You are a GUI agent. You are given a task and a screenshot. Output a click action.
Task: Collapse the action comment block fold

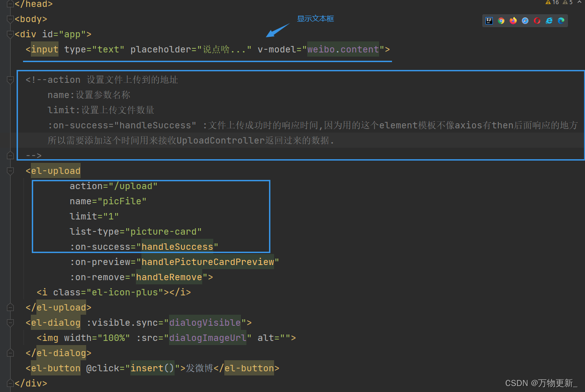pyautogui.click(x=10, y=80)
